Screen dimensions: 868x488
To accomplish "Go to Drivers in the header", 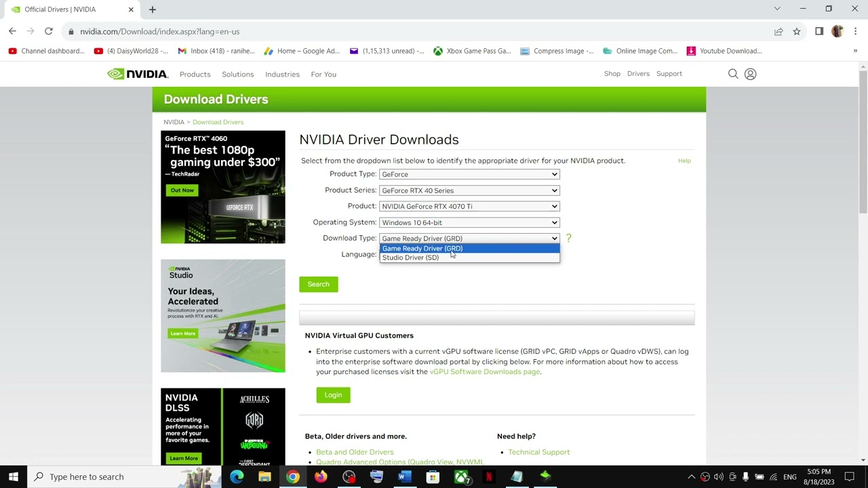I will tap(638, 73).
